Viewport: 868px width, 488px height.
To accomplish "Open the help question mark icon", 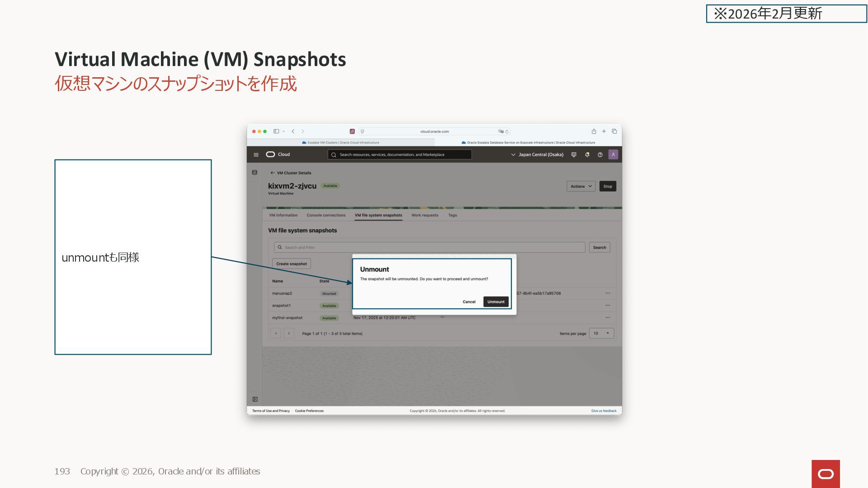I will coord(600,155).
